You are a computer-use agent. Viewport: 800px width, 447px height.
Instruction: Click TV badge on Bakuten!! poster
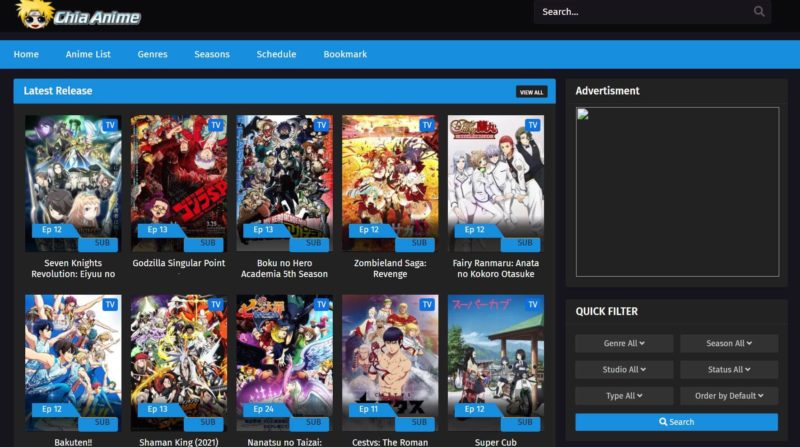[110, 305]
